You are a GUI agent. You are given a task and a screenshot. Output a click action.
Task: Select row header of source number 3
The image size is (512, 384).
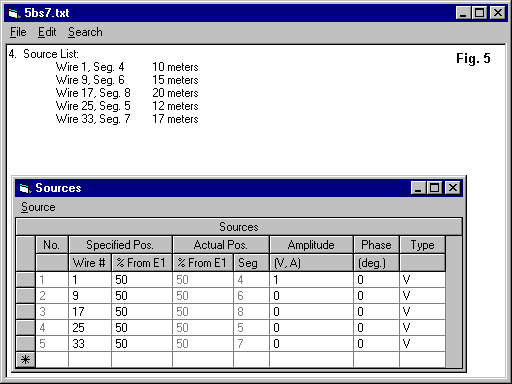[26, 312]
